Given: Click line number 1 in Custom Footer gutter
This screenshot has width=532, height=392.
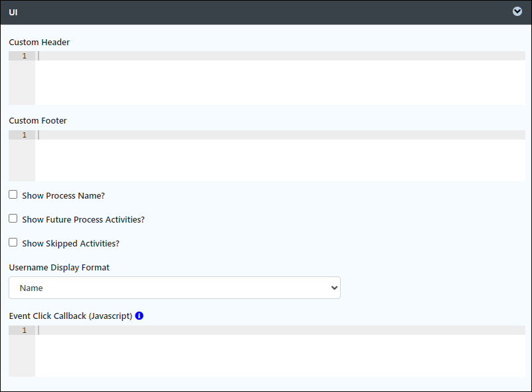Looking at the screenshot, I should coord(24,135).
